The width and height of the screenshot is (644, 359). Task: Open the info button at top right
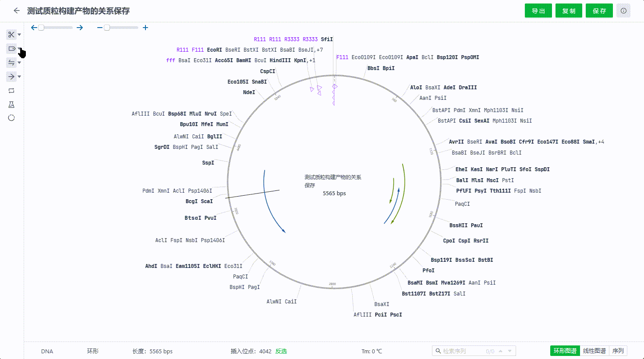[x=623, y=11]
